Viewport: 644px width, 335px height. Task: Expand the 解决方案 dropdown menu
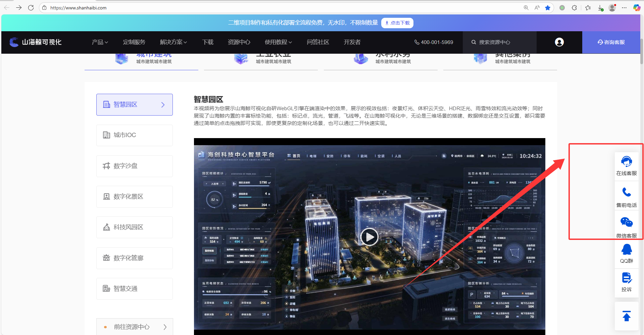174,42
